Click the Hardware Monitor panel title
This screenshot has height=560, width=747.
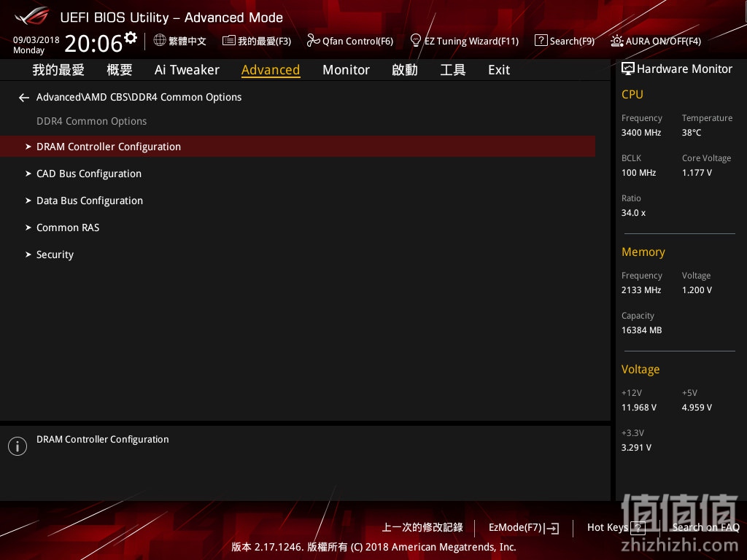[x=684, y=69]
